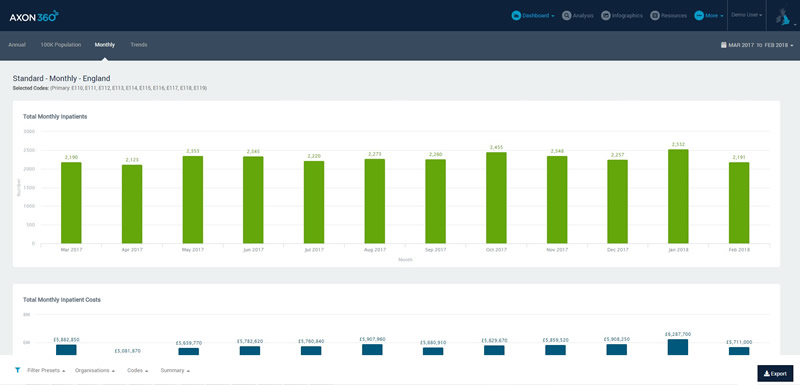Click the Selected Codes text line
Viewport: 800px width, 385px height.
(x=110, y=88)
